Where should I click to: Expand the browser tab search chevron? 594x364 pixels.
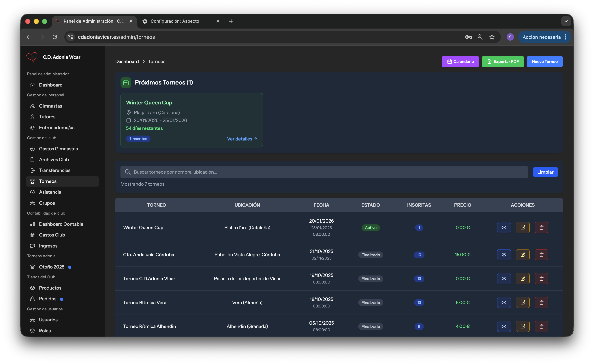point(566,21)
